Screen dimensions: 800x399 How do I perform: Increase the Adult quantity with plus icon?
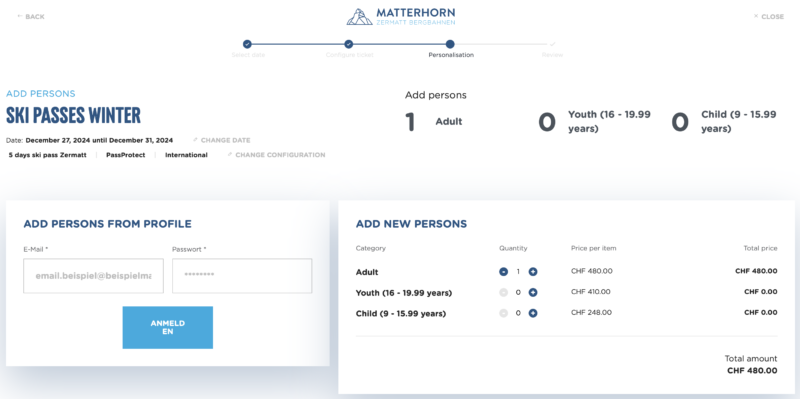click(x=533, y=272)
